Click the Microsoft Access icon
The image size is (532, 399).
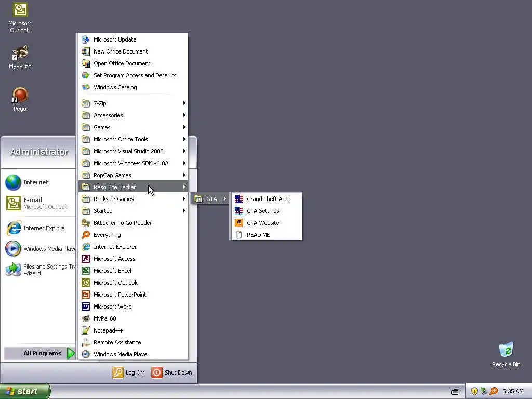click(86, 259)
